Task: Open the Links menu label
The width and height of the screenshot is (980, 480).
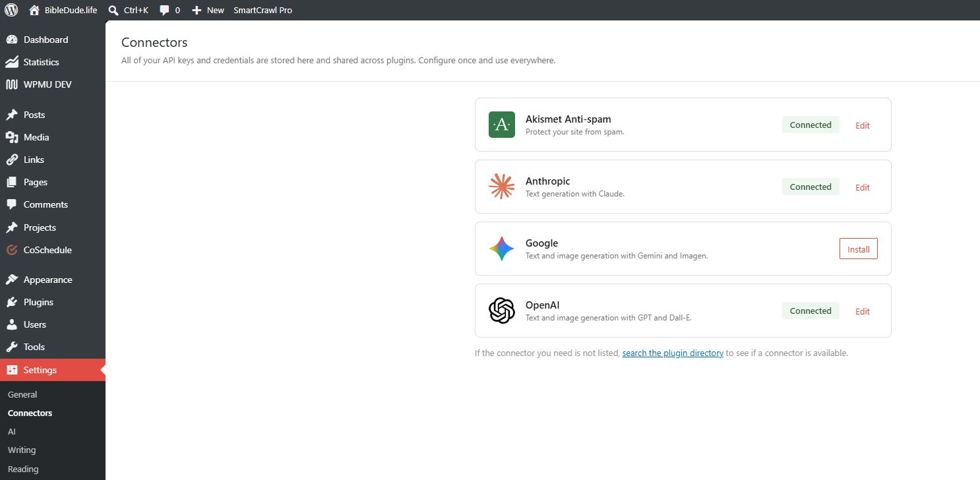Action: click(x=34, y=160)
